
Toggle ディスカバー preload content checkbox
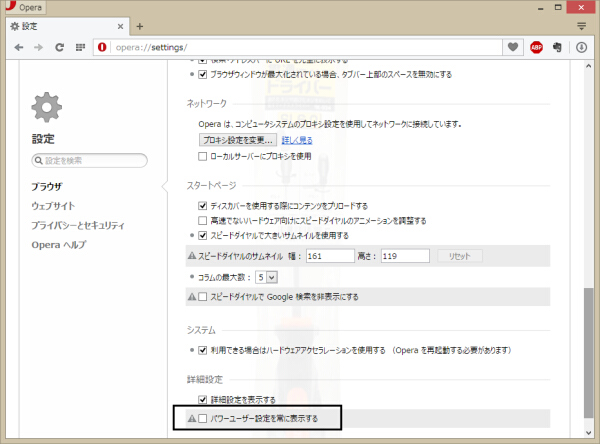(203, 206)
